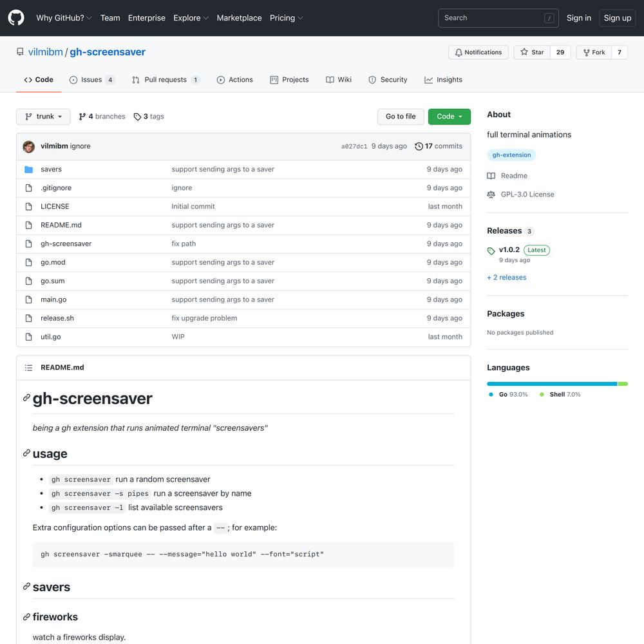Image resolution: width=644 pixels, height=644 pixels.
Task: Open README table of contents icon
Action: (x=28, y=368)
